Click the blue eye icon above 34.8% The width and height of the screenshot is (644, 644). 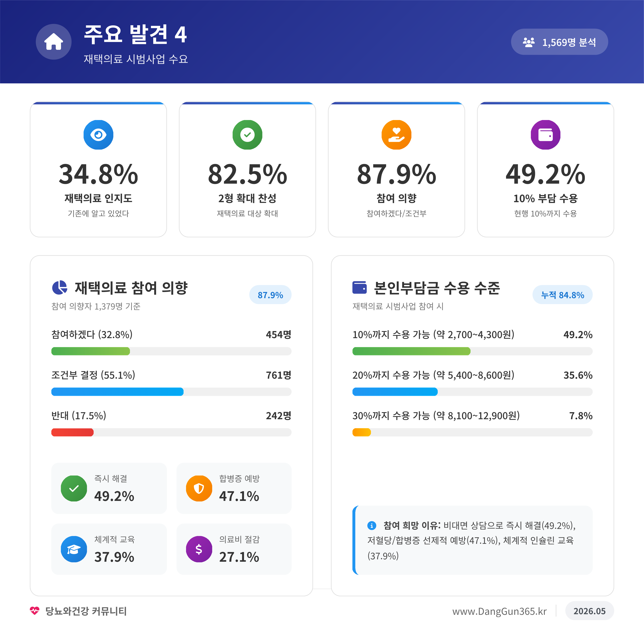point(98,135)
